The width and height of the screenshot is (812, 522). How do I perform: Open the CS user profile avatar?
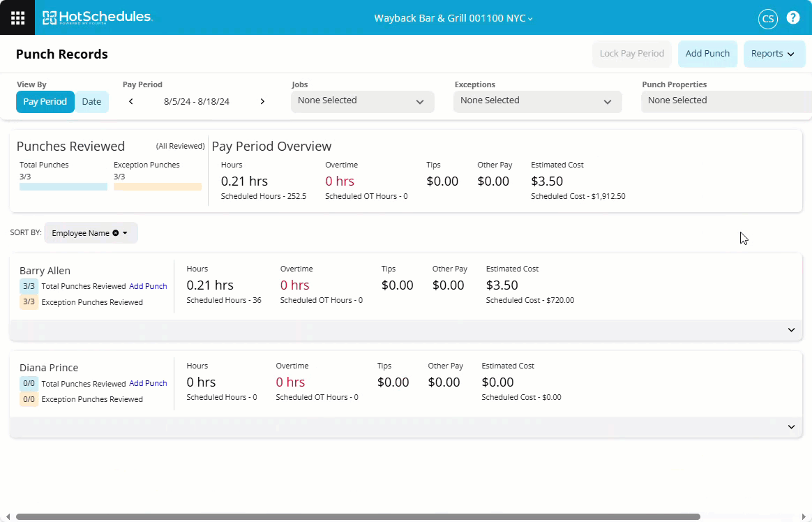tap(767, 19)
